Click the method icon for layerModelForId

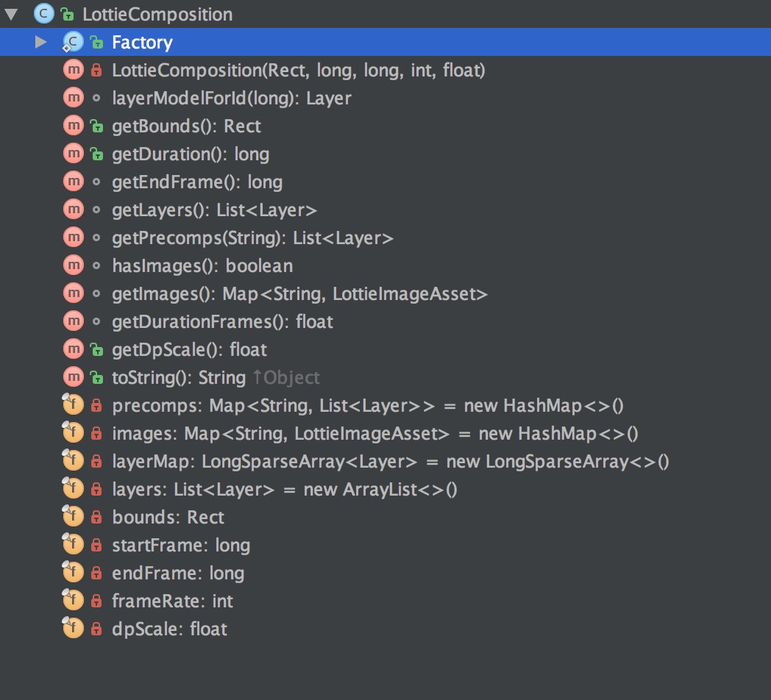(74, 98)
